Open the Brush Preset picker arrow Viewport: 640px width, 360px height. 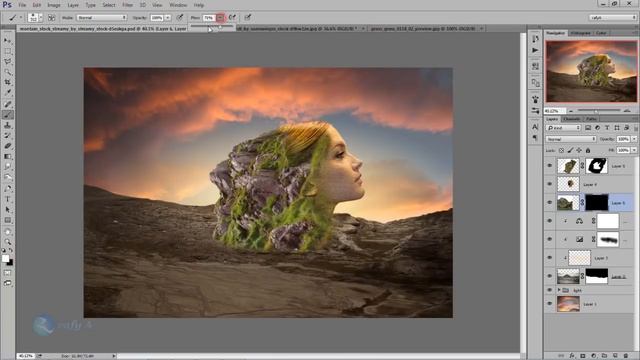pyautogui.click(x=40, y=18)
